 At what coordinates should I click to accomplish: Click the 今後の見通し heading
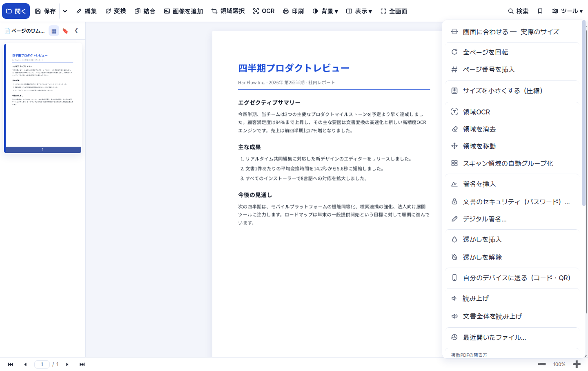[x=255, y=195]
